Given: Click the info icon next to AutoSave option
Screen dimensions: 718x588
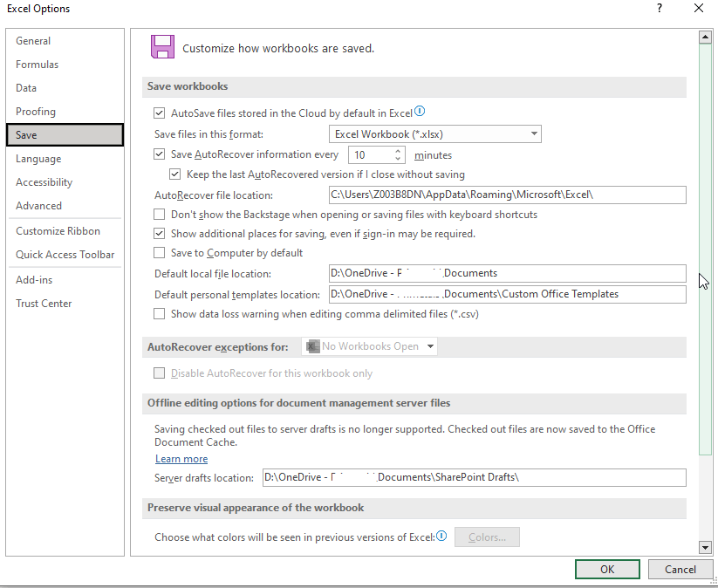Looking at the screenshot, I should [420, 112].
